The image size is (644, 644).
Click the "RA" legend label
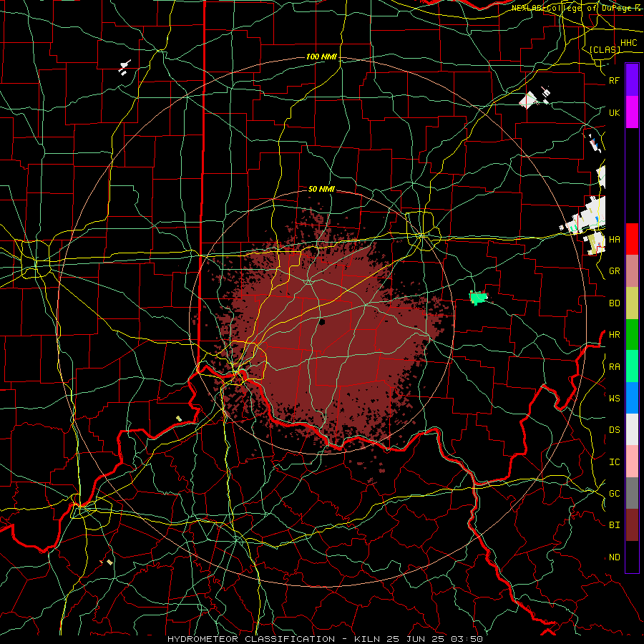614,367
